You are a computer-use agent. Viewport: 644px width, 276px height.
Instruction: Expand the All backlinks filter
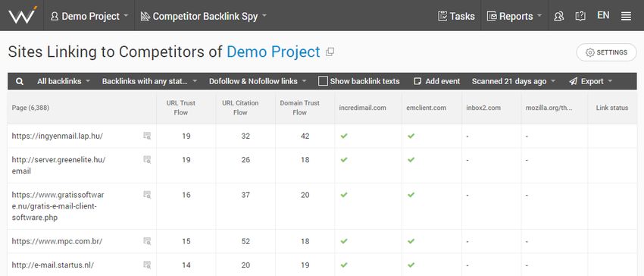click(x=64, y=81)
